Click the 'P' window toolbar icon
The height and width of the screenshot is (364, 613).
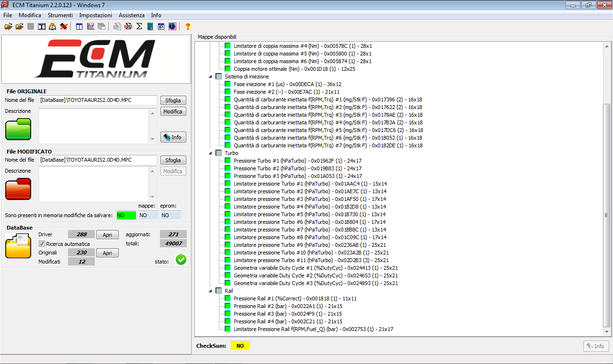161,26
